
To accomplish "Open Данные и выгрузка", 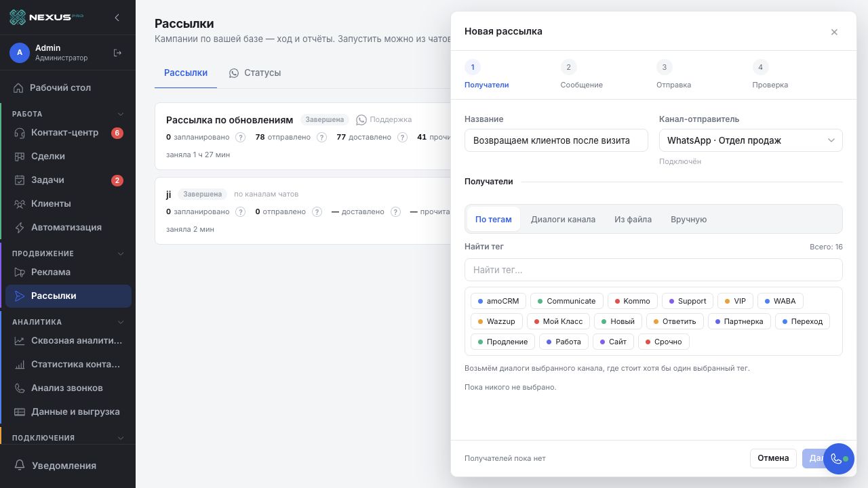I will point(68,412).
